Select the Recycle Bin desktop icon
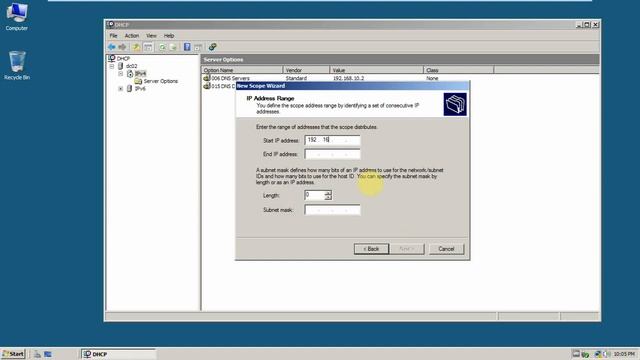 (17, 65)
